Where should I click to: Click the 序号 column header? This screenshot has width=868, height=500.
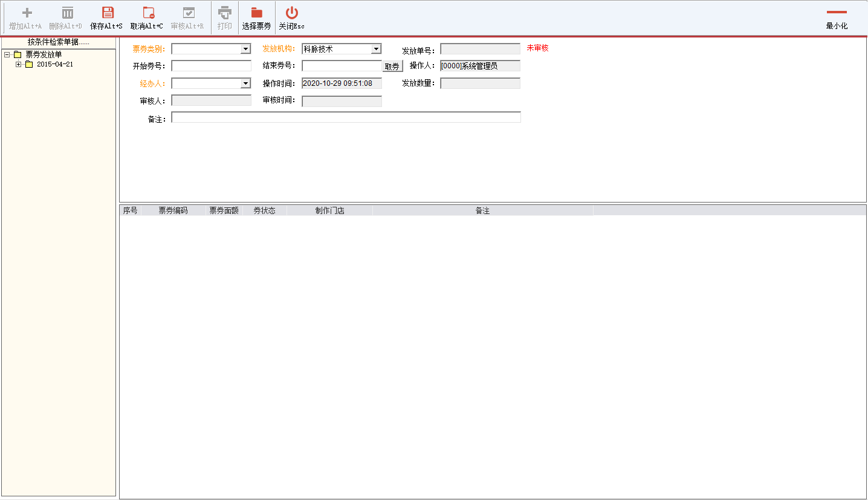131,210
